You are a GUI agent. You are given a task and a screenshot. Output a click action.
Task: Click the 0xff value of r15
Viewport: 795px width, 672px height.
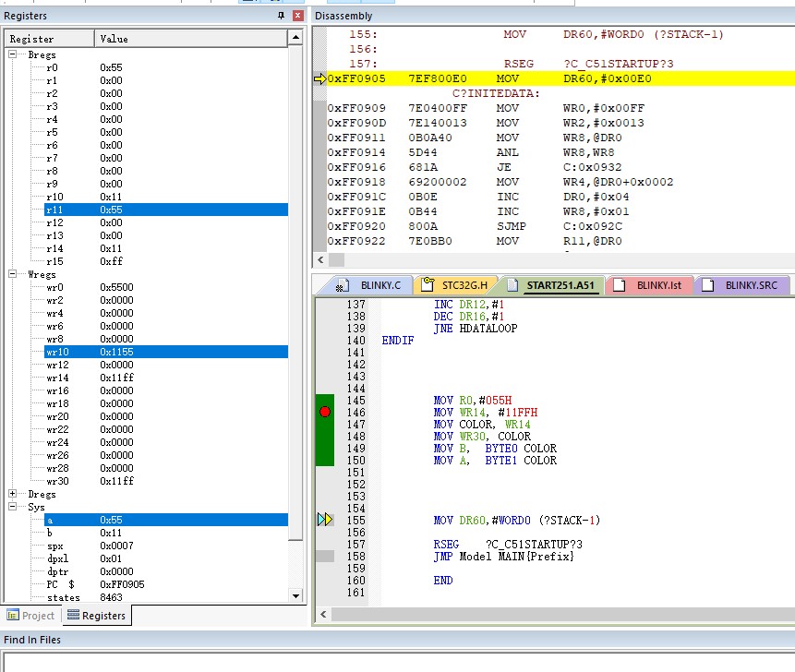point(111,261)
